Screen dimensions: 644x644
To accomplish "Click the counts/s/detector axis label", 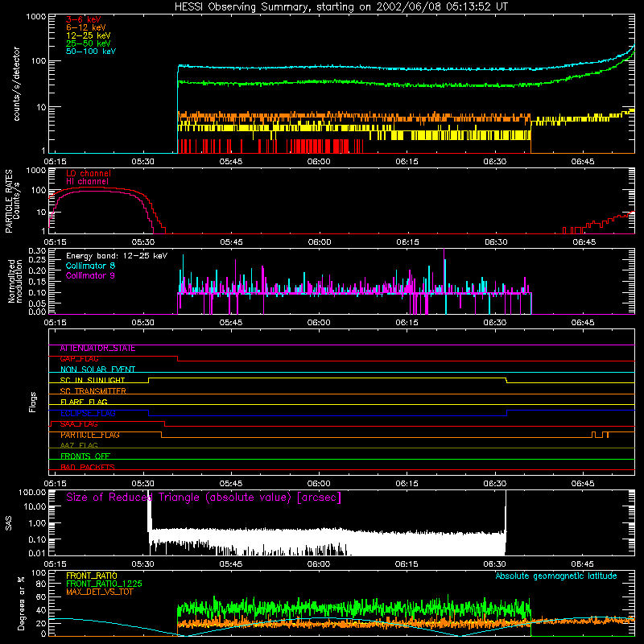I will coord(16,84).
